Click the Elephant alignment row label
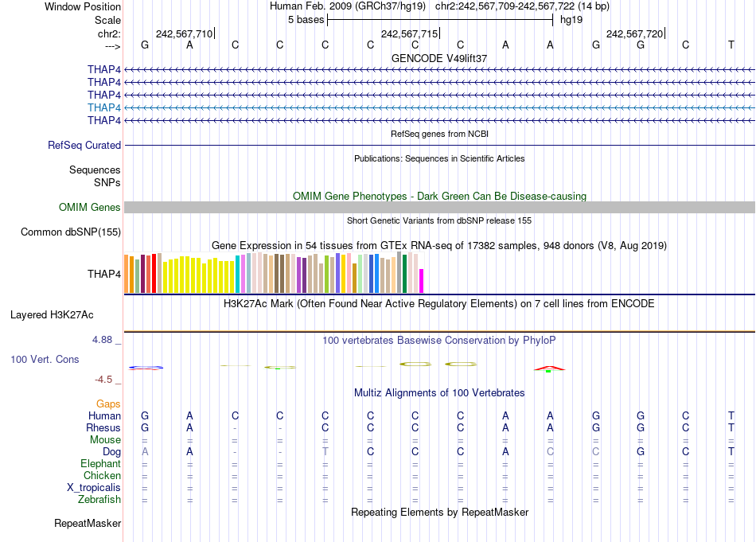 (101, 463)
